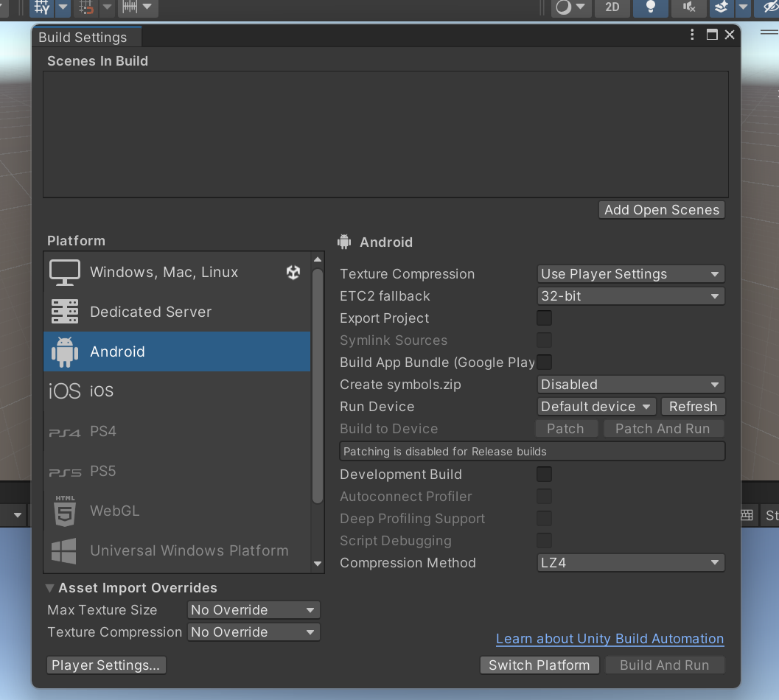
Task: Select the WebGL platform
Action: [x=177, y=511]
